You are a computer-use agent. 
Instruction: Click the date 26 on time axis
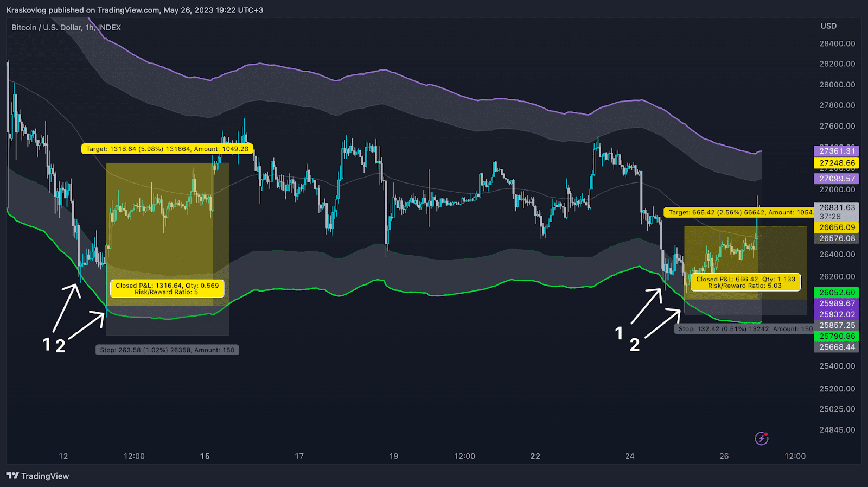pos(724,456)
